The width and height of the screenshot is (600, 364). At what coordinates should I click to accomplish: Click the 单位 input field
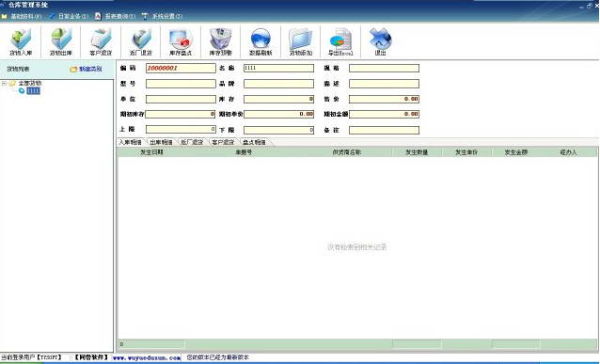click(x=181, y=99)
